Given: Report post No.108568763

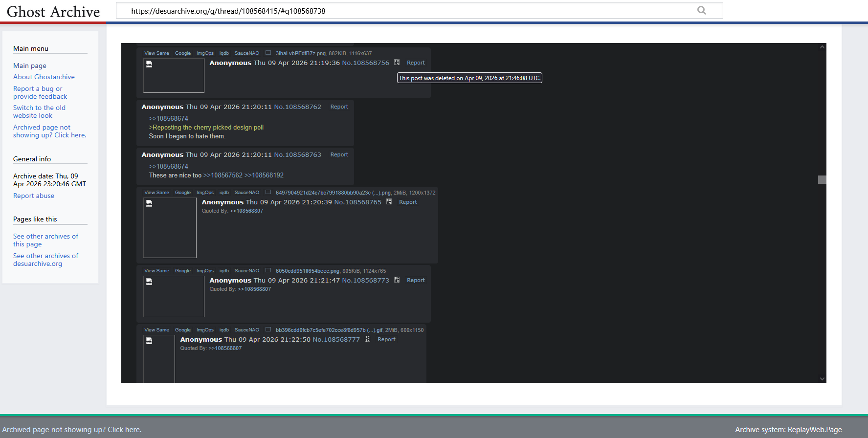Looking at the screenshot, I should click(x=339, y=154).
